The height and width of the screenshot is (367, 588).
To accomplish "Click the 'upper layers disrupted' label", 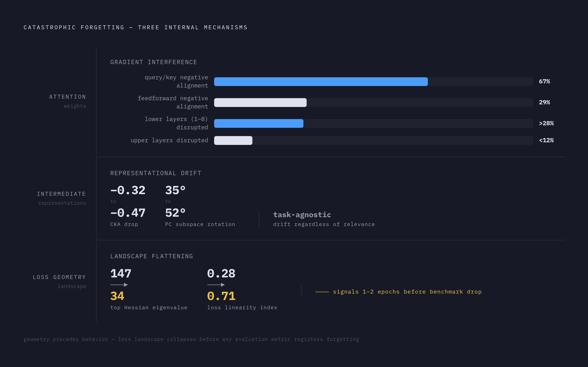I will pyautogui.click(x=169, y=140).
